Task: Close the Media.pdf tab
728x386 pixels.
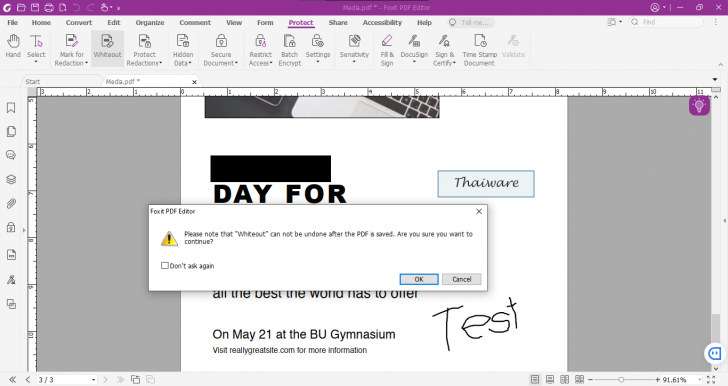Action: 195,82
